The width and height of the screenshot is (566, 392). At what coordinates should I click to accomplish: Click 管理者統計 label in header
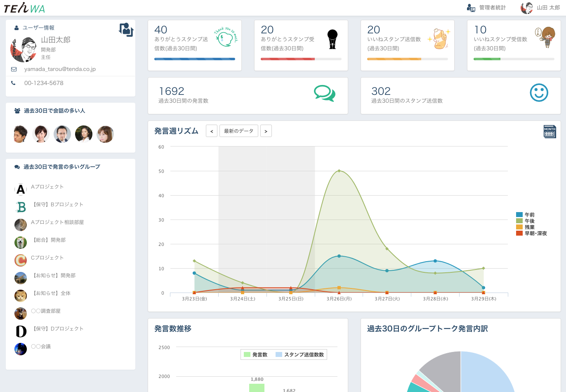[x=493, y=8]
